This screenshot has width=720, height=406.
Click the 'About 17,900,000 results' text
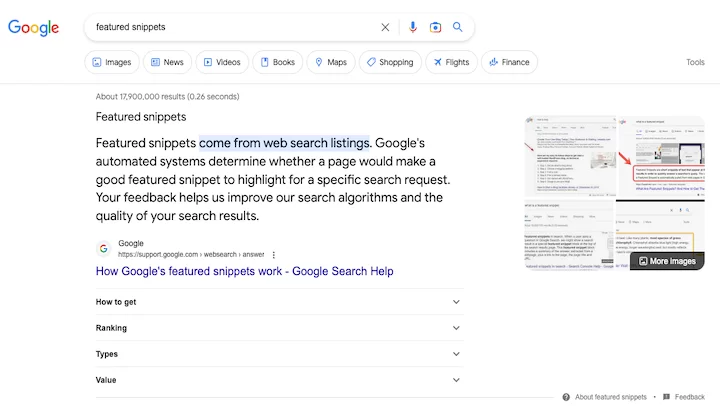(x=167, y=96)
